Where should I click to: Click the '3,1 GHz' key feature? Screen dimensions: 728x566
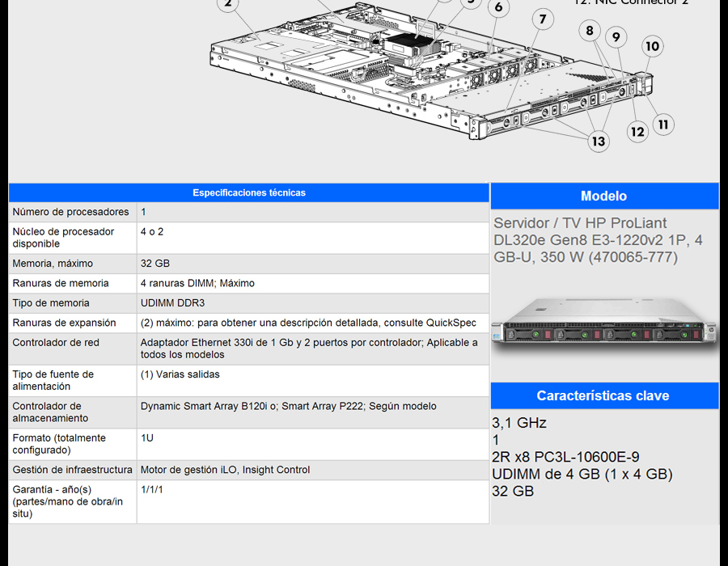(x=519, y=423)
